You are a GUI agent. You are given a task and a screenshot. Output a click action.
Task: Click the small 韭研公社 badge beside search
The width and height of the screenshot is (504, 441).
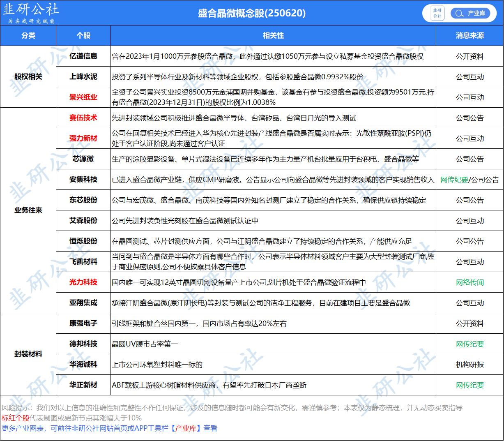pos(437,13)
